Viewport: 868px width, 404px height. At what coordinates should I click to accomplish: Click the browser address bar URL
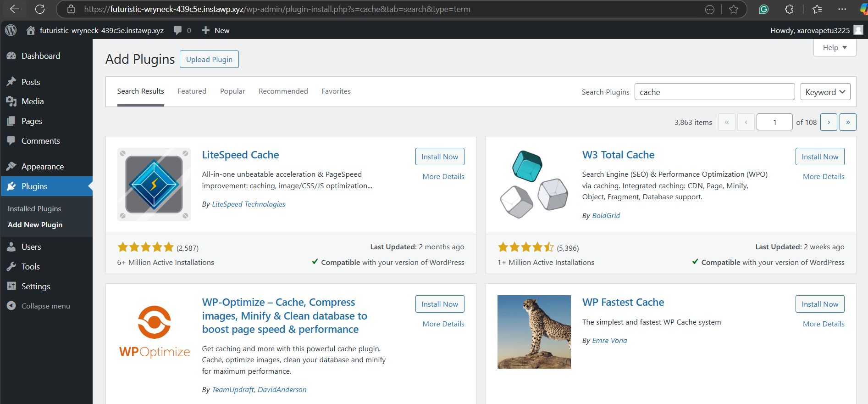277,9
